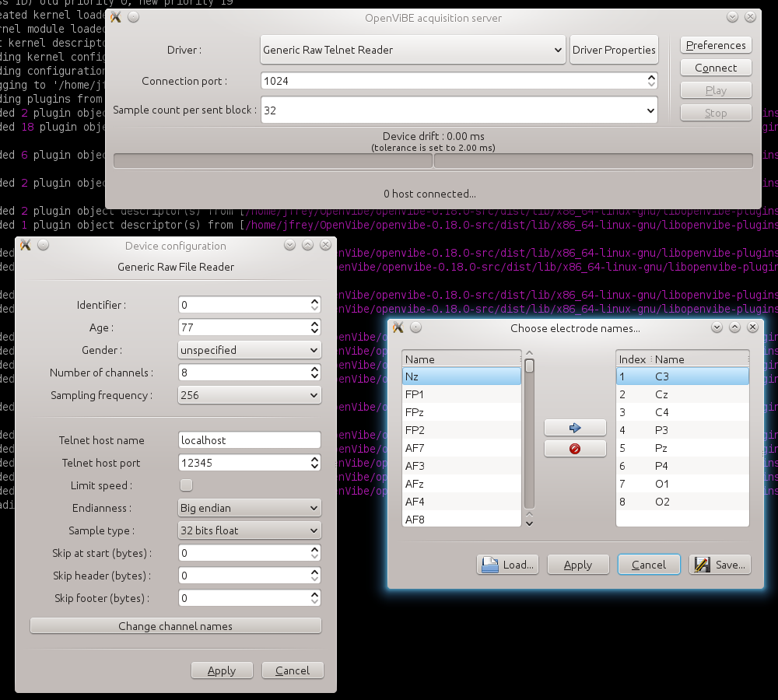Select AF8 in the electrode name list
Screen dimensions: 778x700
pyautogui.click(x=461, y=519)
